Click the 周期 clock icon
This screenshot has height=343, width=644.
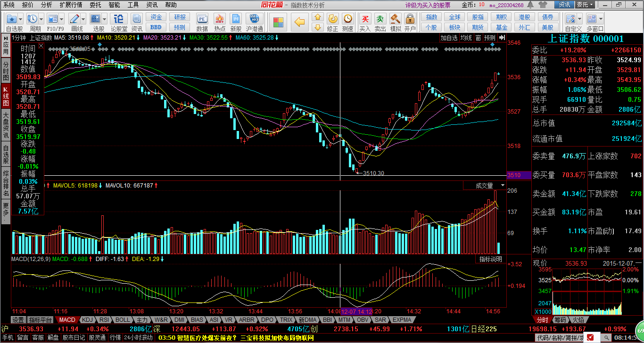click(x=33, y=19)
